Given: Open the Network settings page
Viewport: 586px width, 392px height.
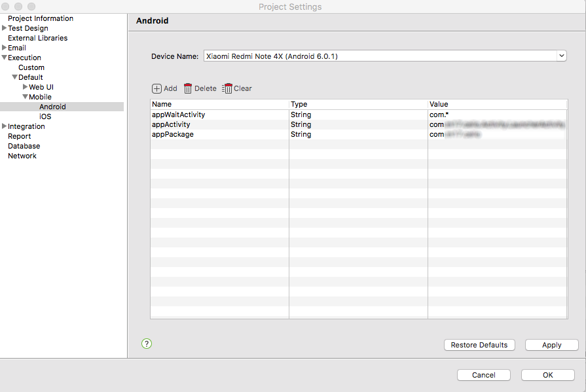Looking at the screenshot, I should coord(22,156).
